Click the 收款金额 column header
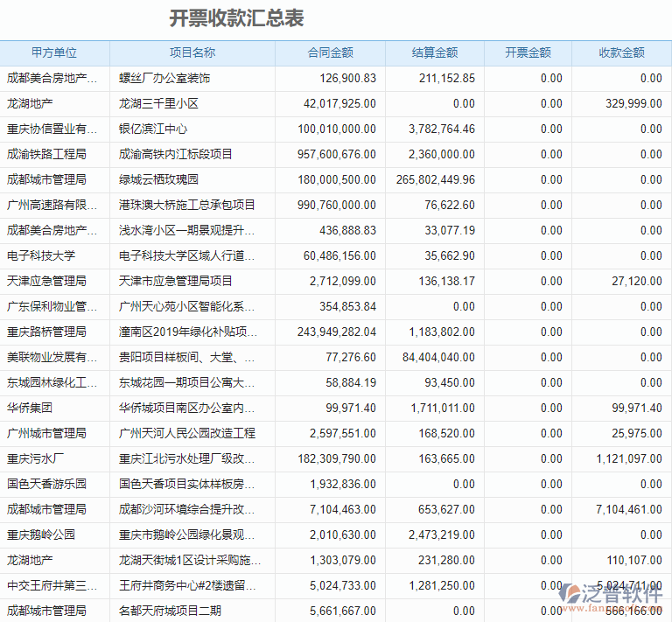The height and width of the screenshot is (622, 672). click(x=621, y=52)
